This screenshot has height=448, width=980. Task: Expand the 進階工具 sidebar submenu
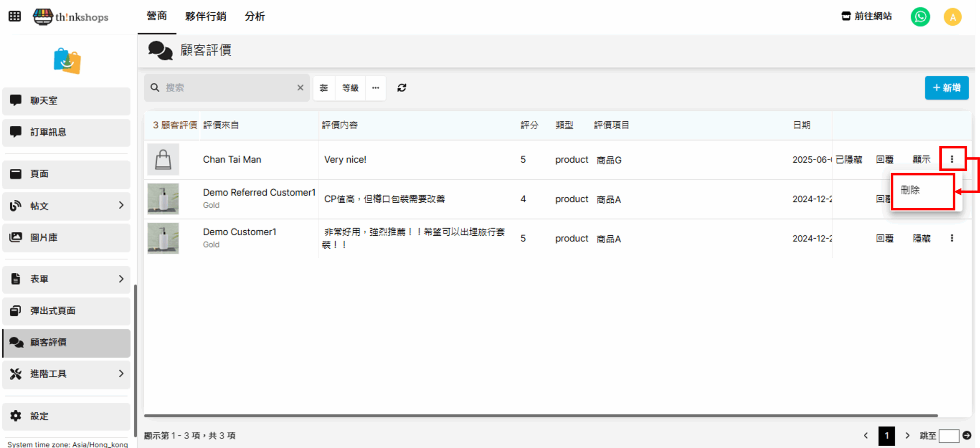coord(121,373)
